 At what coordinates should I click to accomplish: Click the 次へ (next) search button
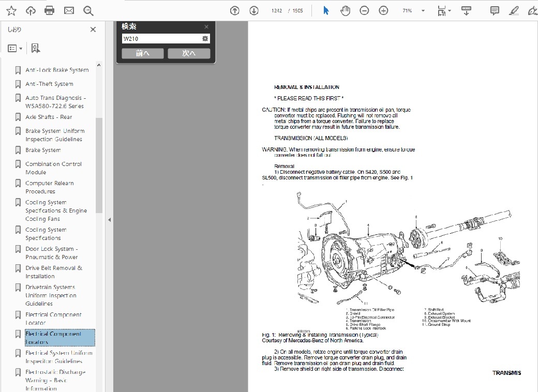click(189, 53)
